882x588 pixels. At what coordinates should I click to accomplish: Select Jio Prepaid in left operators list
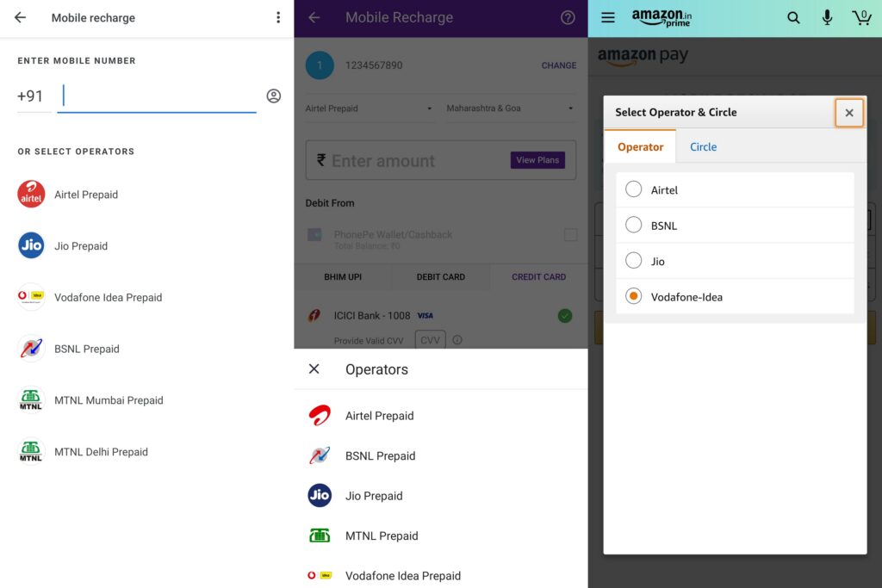click(81, 246)
